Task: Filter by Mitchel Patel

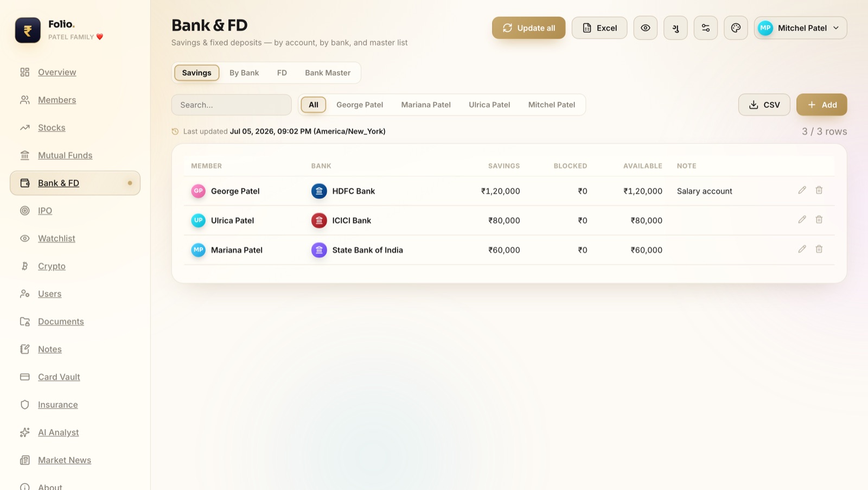Action: click(x=552, y=105)
